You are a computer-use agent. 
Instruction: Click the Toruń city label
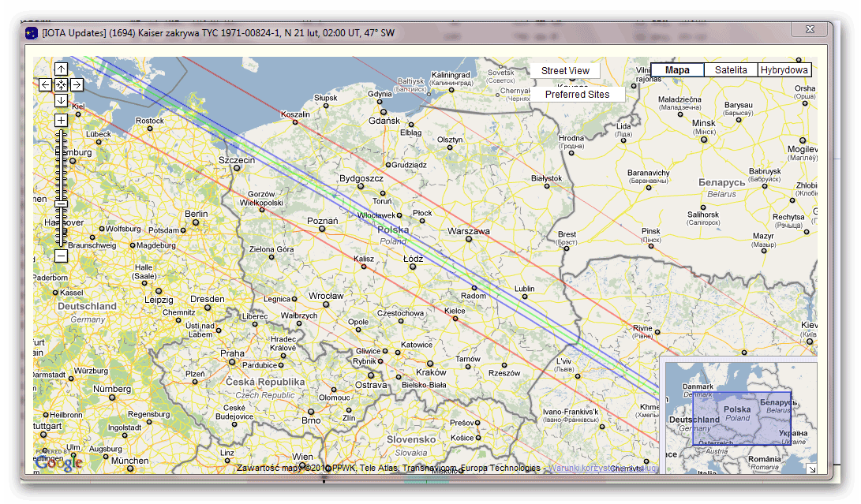[x=382, y=201]
